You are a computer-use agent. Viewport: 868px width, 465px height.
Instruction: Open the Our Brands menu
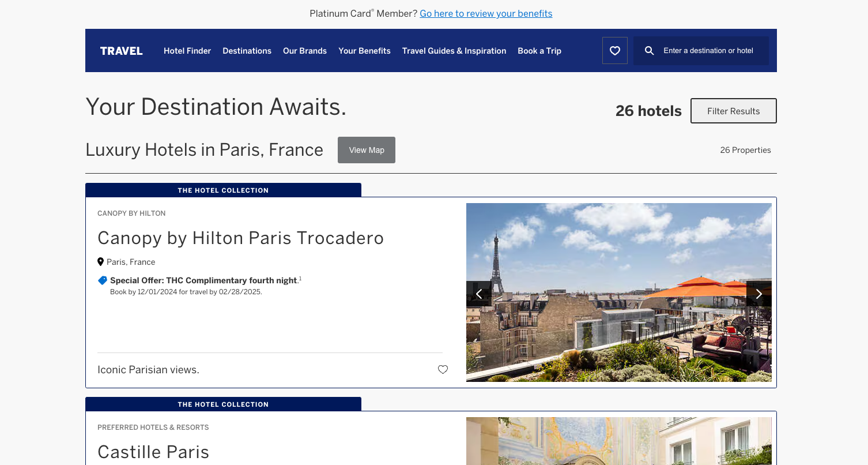point(305,51)
